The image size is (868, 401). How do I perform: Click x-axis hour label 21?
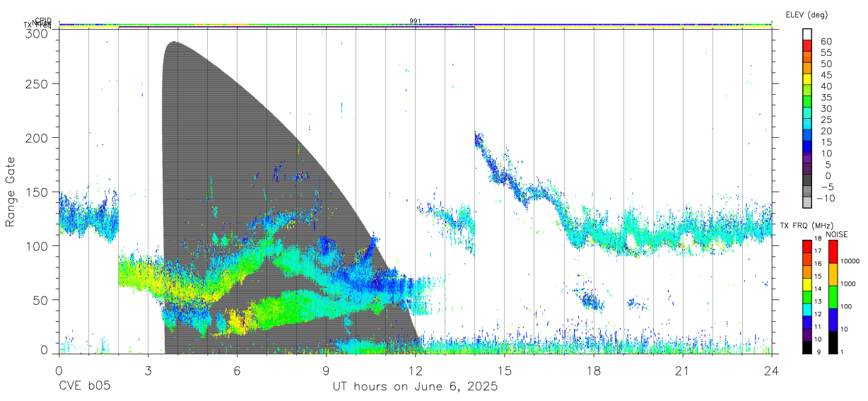coord(683,371)
